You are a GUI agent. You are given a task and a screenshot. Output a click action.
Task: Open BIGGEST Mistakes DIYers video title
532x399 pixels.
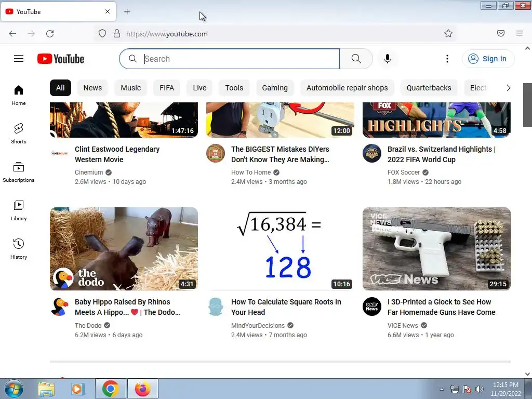[x=280, y=154]
